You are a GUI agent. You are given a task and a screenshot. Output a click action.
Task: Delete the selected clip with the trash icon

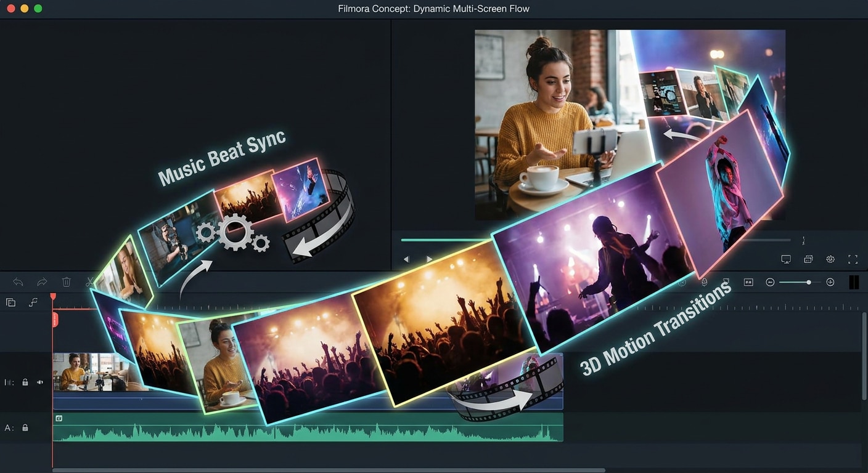pos(67,282)
